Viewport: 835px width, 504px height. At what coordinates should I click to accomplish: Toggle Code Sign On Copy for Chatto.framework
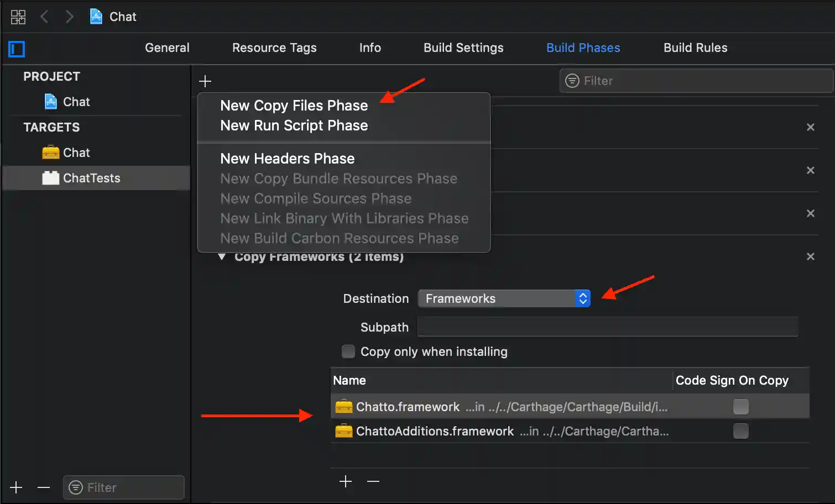(x=740, y=407)
